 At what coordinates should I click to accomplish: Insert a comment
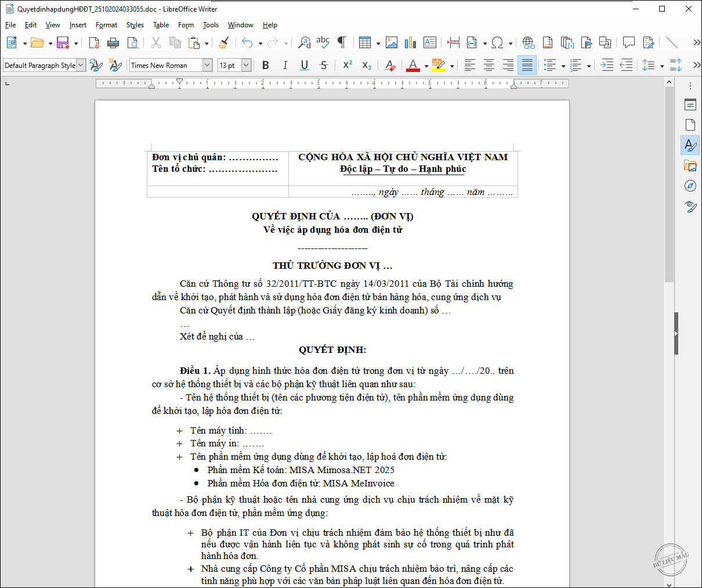[629, 42]
